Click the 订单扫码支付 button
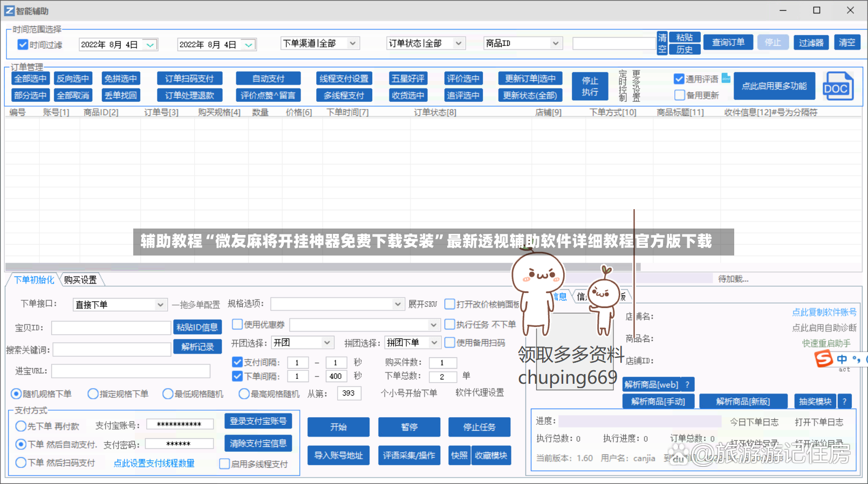Viewport: 868px width, 484px height. point(189,78)
